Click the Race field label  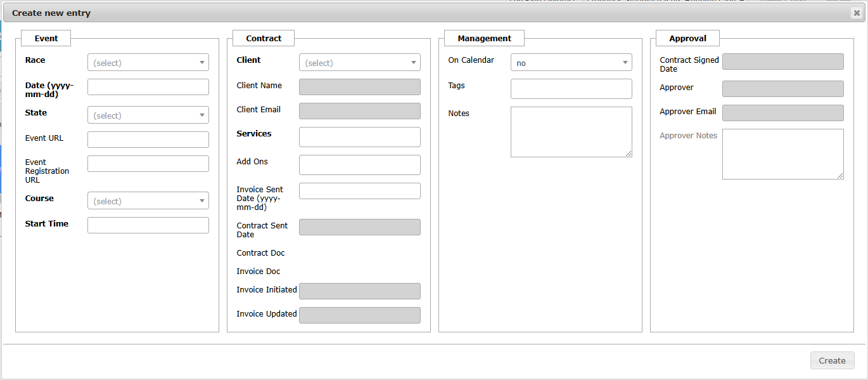point(35,60)
